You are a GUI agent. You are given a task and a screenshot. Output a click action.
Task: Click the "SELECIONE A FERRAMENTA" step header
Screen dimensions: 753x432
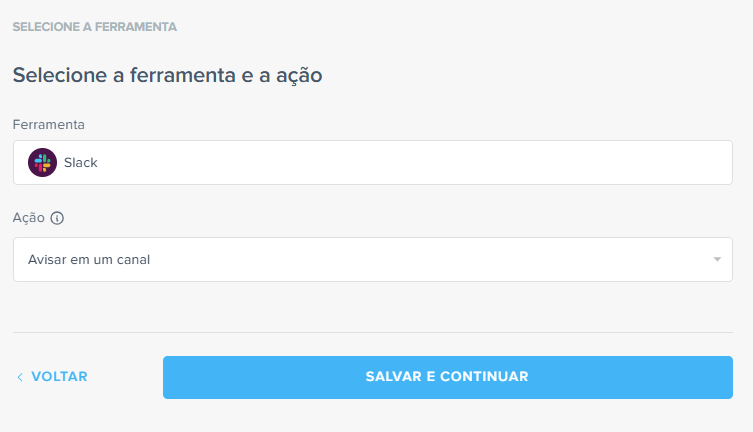point(95,27)
